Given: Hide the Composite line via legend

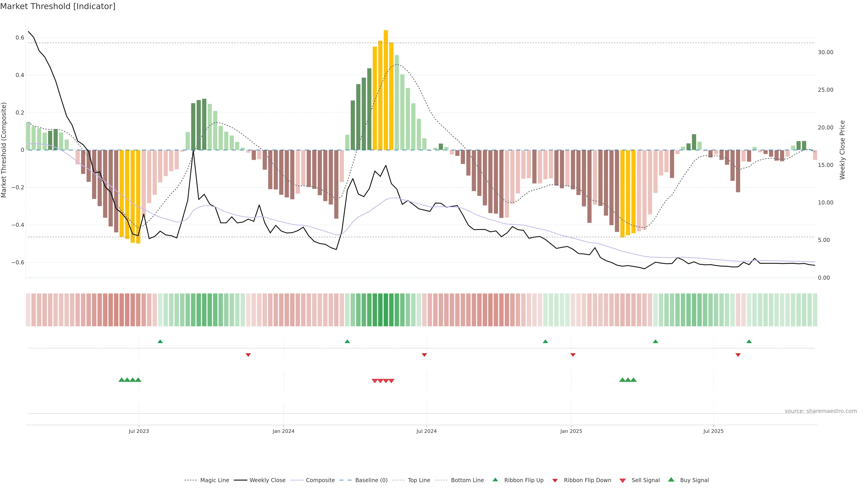Looking at the screenshot, I should (x=320, y=480).
